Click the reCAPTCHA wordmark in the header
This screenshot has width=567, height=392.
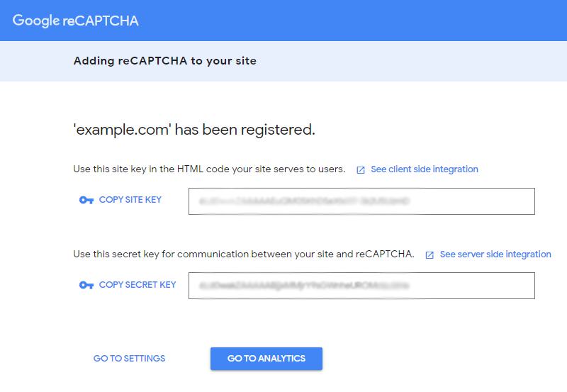101,21
